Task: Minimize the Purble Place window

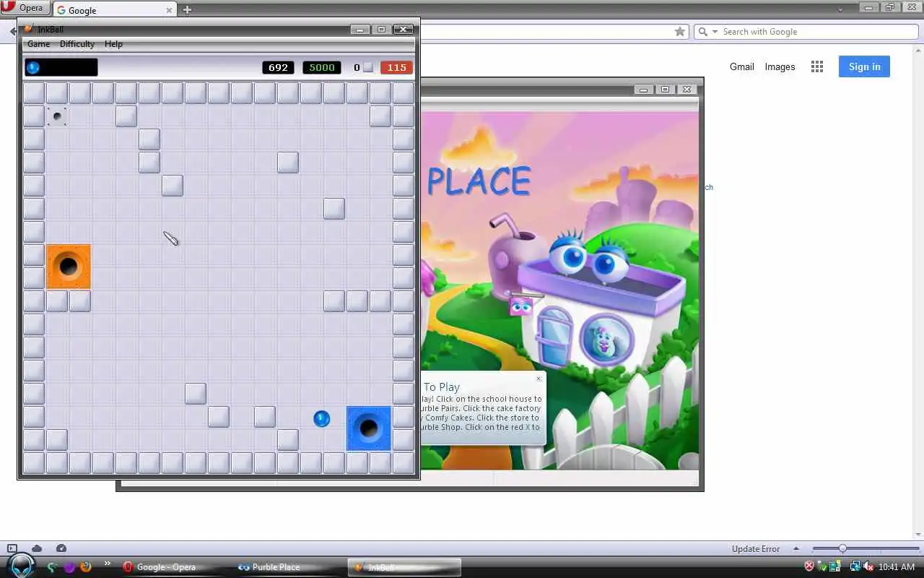Action: [642, 90]
